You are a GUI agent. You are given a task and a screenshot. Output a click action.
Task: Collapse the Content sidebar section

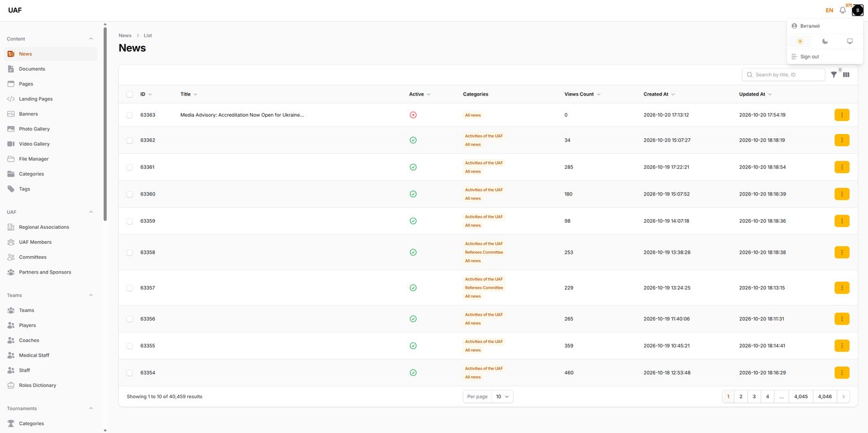[x=91, y=39]
